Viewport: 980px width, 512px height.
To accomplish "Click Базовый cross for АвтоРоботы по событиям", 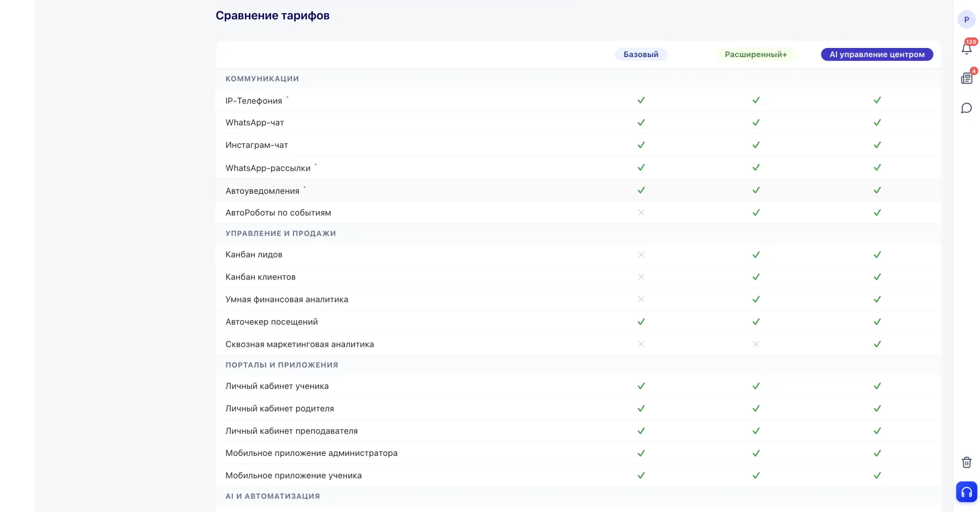I will [641, 212].
